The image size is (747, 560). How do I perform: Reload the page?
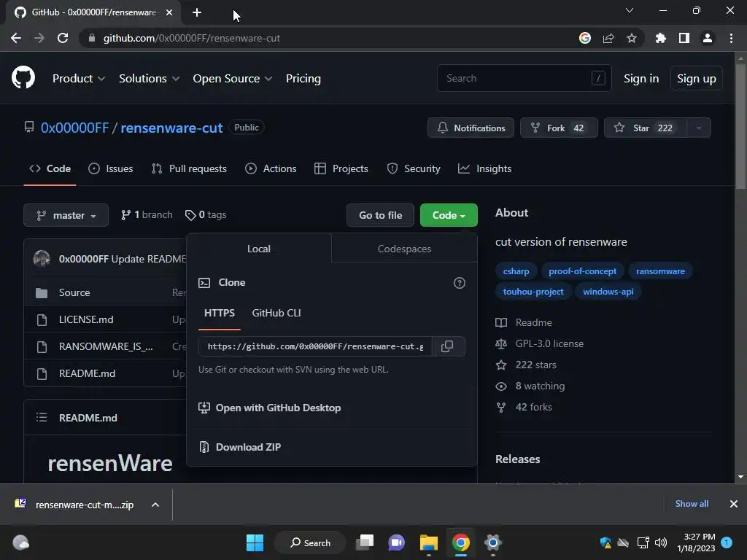[x=63, y=38]
